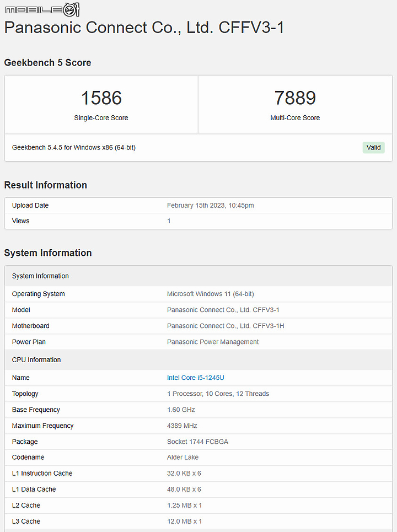Select Socket 1744 FCBGA package value
Viewport: 397px width, 532px height.
coord(197,442)
